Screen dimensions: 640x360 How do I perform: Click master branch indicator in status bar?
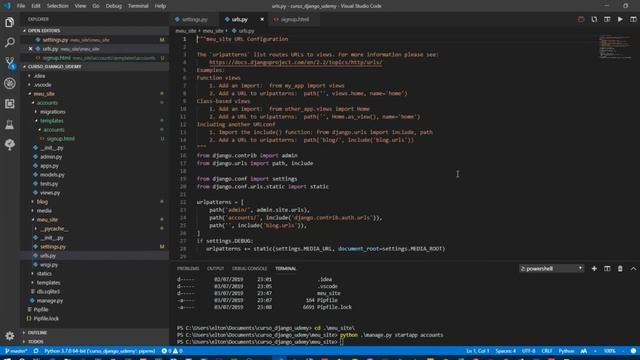tap(16, 351)
